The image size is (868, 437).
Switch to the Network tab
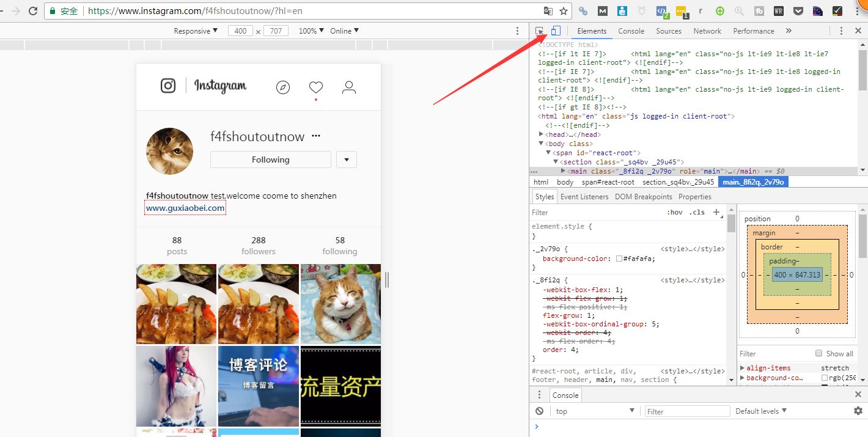point(707,31)
